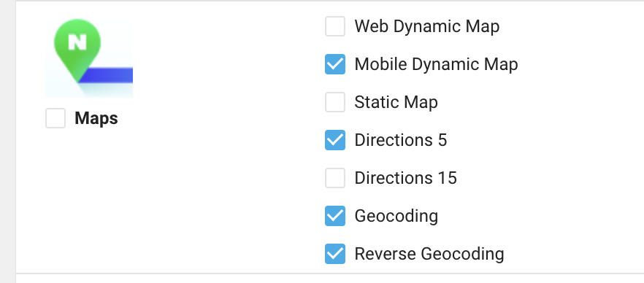
Task: Click the Reverse Geocoding label text
Action: click(429, 255)
